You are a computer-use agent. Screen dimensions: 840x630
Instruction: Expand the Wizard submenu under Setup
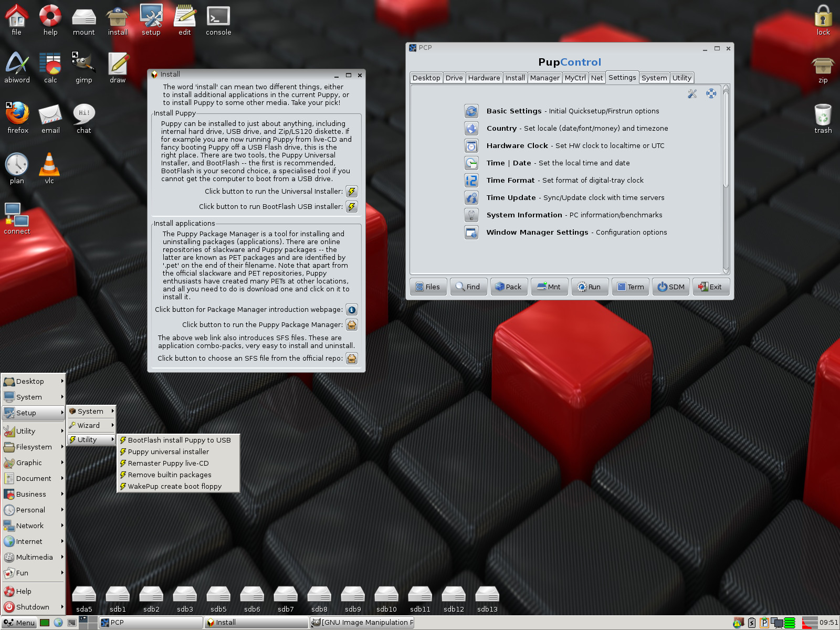tap(91, 426)
